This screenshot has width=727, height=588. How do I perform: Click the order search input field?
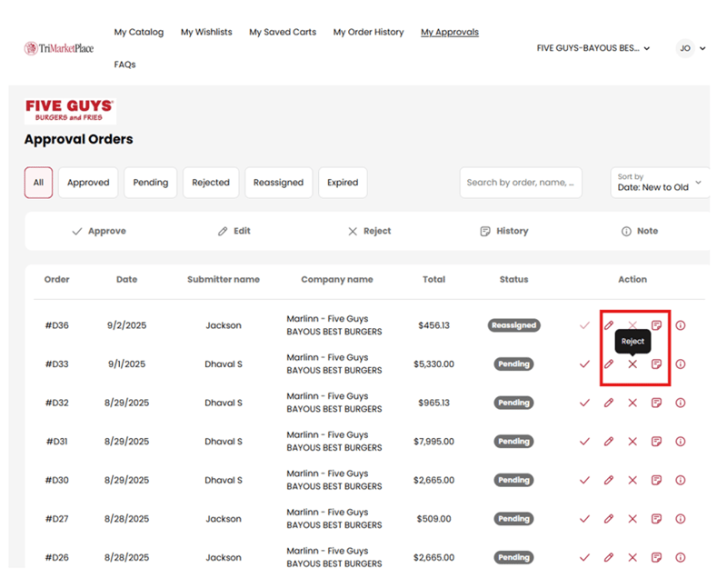click(x=520, y=183)
